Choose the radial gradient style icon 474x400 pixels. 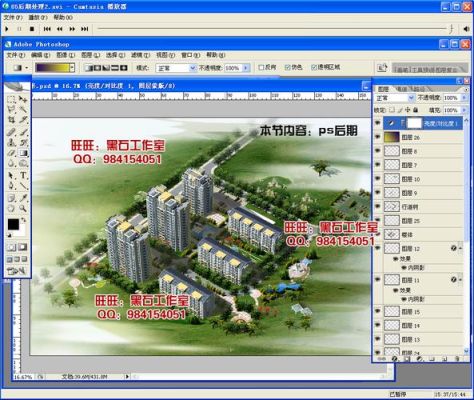97,68
